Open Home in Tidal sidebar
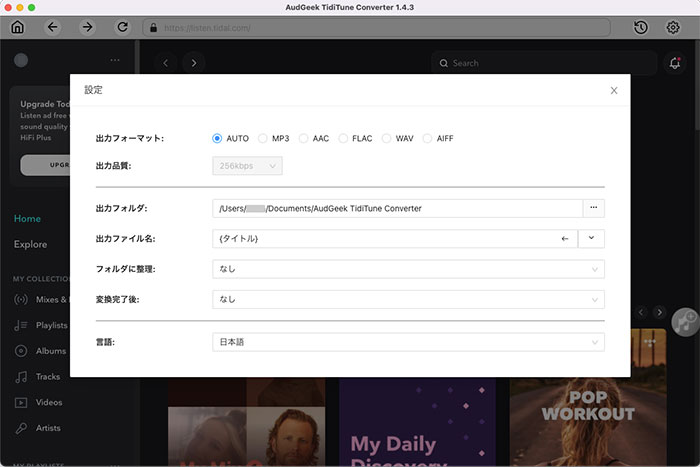Image resolution: width=700 pixels, height=467 pixels. coord(27,218)
